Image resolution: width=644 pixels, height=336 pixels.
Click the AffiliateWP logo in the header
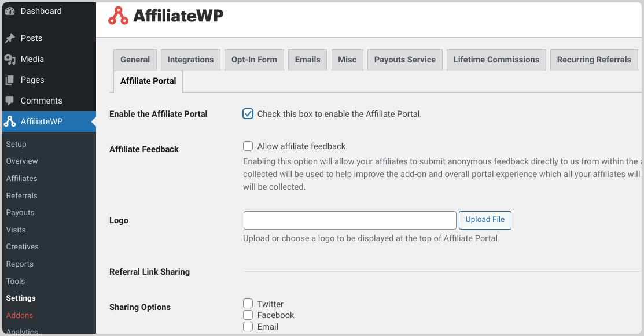click(x=165, y=16)
